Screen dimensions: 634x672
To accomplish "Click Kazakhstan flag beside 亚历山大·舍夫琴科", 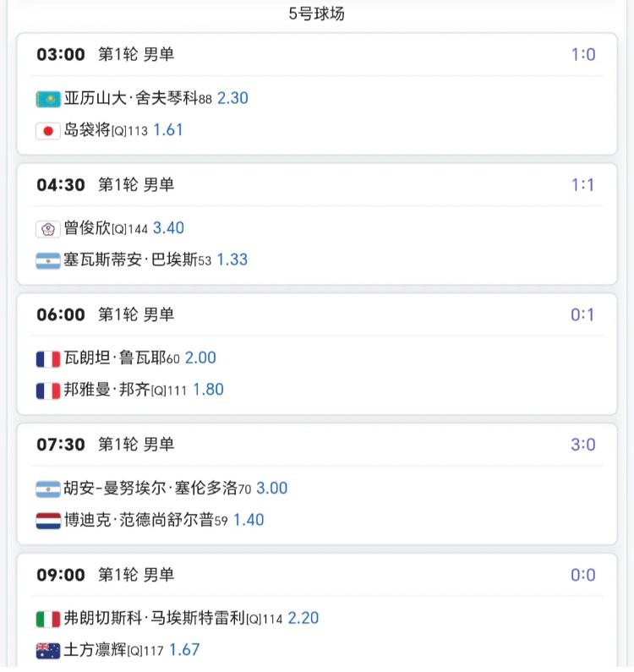I will 48,99.
